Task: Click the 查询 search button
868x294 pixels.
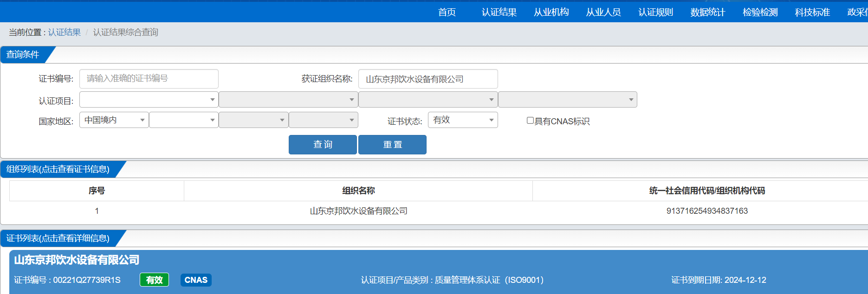Action: pyautogui.click(x=323, y=145)
